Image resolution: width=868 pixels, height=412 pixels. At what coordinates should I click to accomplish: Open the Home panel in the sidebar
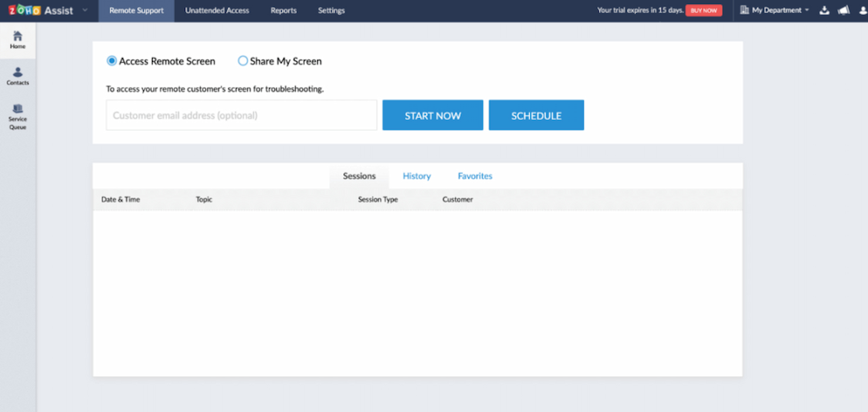tap(18, 40)
